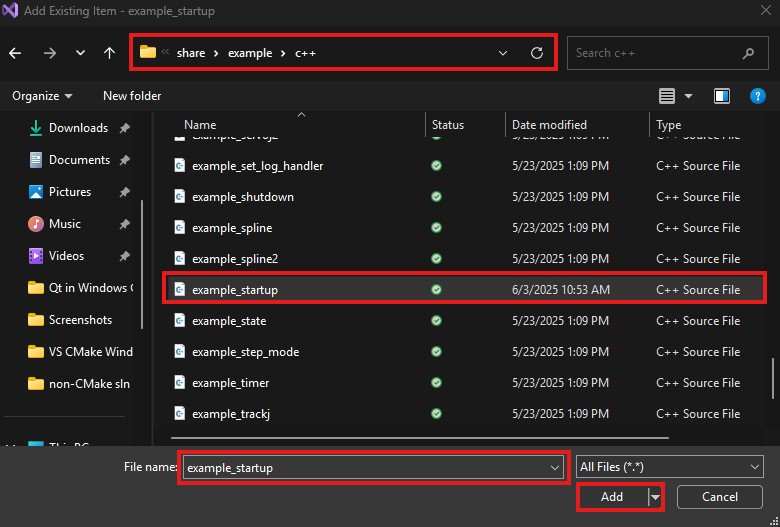Click the pin icon next to Videos

pyautogui.click(x=124, y=256)
